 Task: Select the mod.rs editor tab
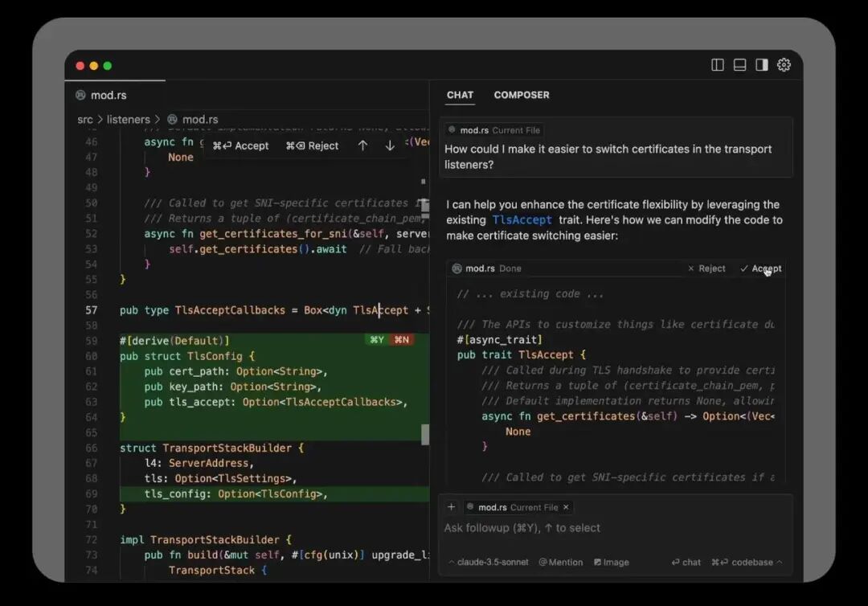pos(108,95)
